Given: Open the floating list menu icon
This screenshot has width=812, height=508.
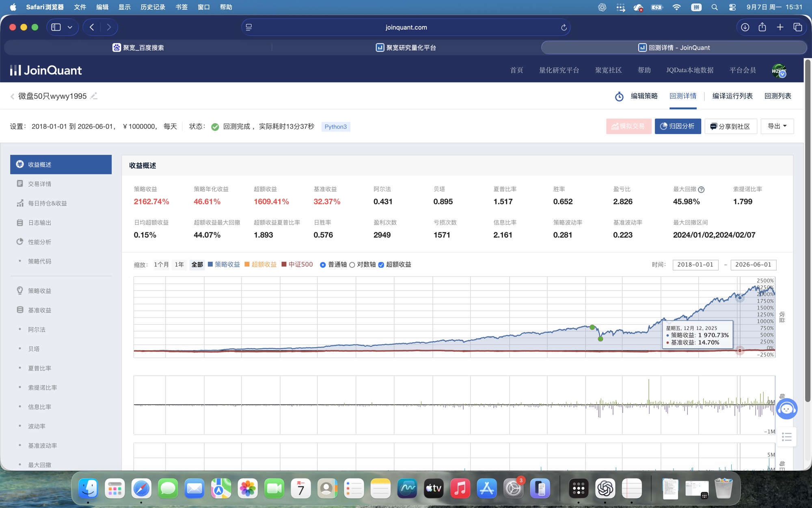Looking at the screenshot, I should pyautogui.click(x=786, y=437).
